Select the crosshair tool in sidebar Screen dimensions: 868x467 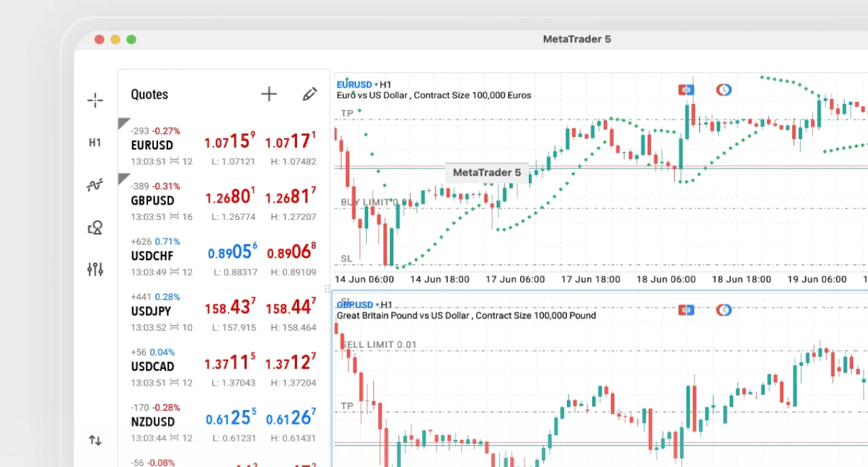(x=95, y=101)
